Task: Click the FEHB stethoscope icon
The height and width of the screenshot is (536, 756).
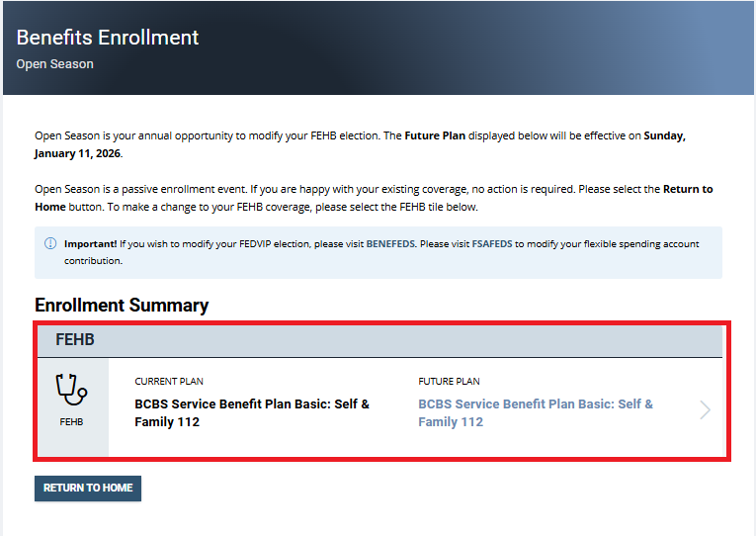Action: click(x=71, y=390)
